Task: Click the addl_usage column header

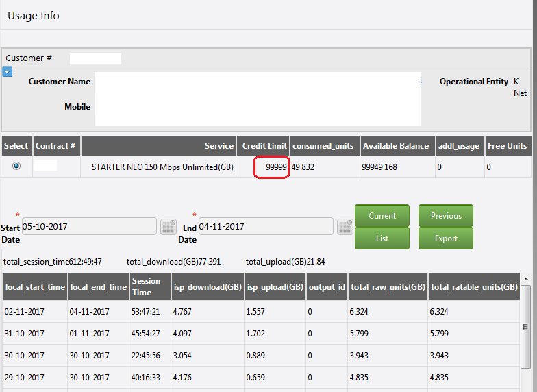Action: tap(460, 146)
